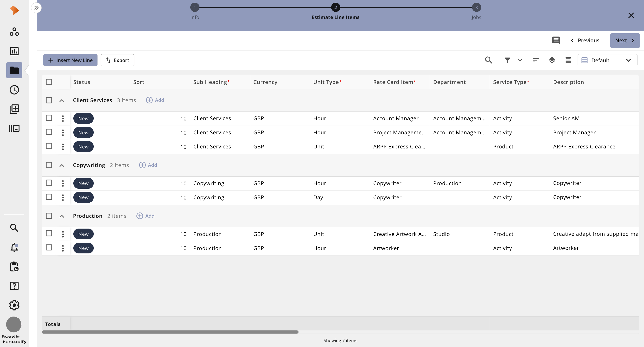Tick the Copywriting group checkbox
This screenshot has width=644, height=347.
[x=49, y=165]
